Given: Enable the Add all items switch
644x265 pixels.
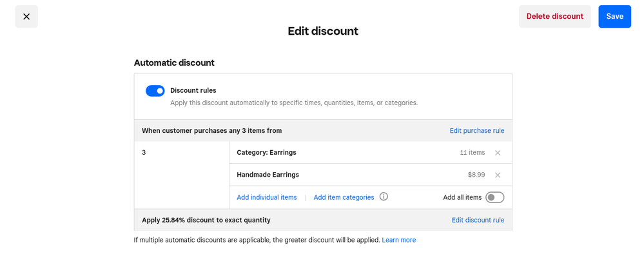Looking at the screenshot, I should pyautogui.click(x=494, y=197).
